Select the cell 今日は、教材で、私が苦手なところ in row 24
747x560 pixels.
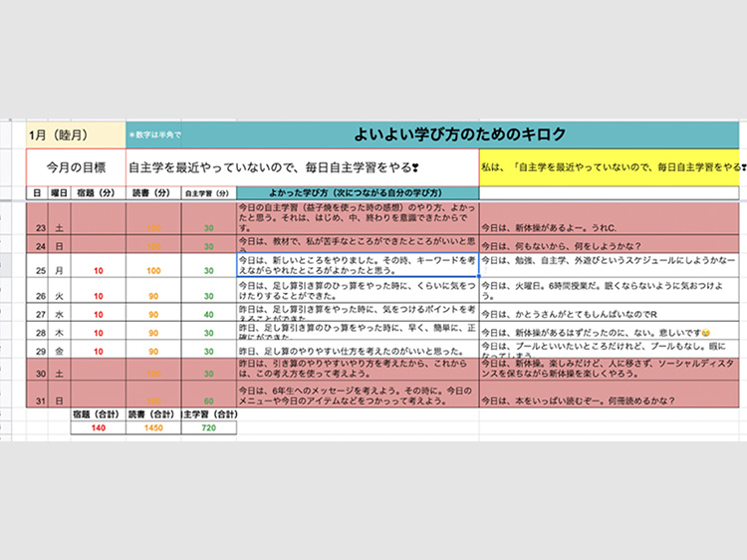(358, 244)
